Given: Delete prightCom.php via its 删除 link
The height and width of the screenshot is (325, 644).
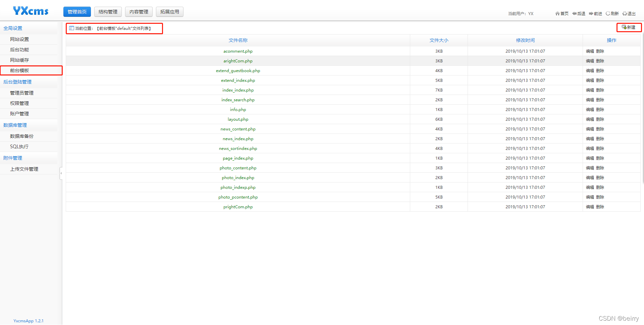Looking at the screenshot, I should click(x=600, y=207).
